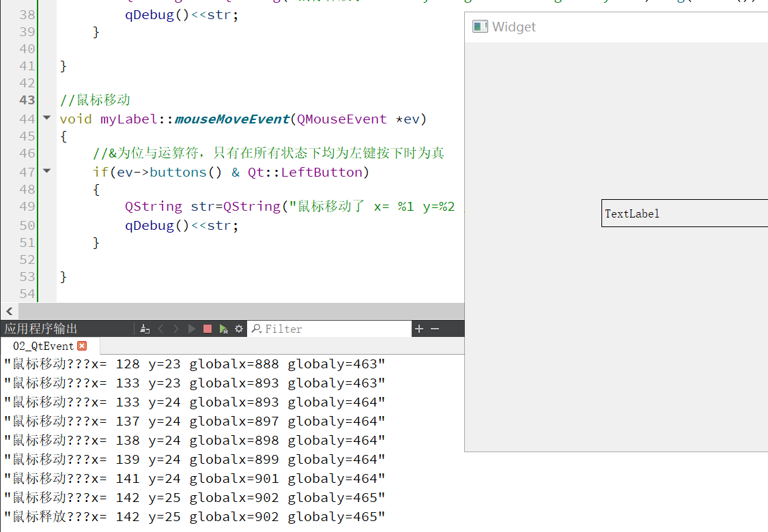This screenshot has height=532, width=768.
Task: Click the editor horizontal scrollbar track
Action: [x=241, y=311]
